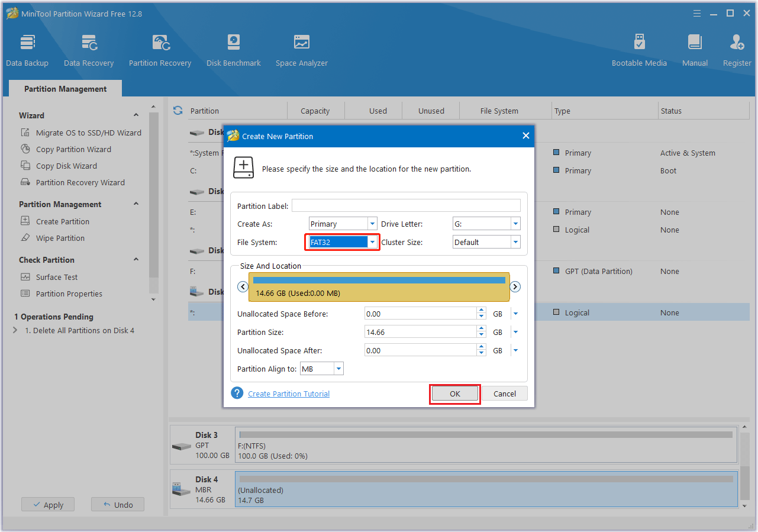
Task: Cancel the Create New Partition dialog
Action: 505,394
